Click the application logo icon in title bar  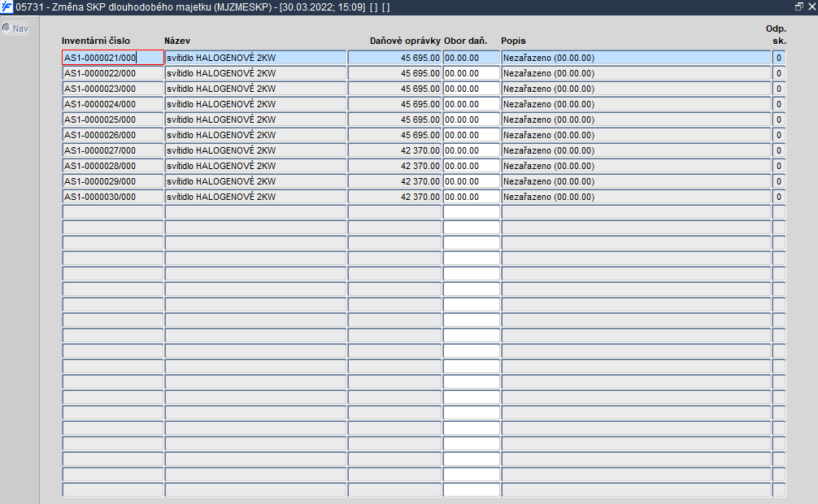pyautogui.click(x=7, y=7)
